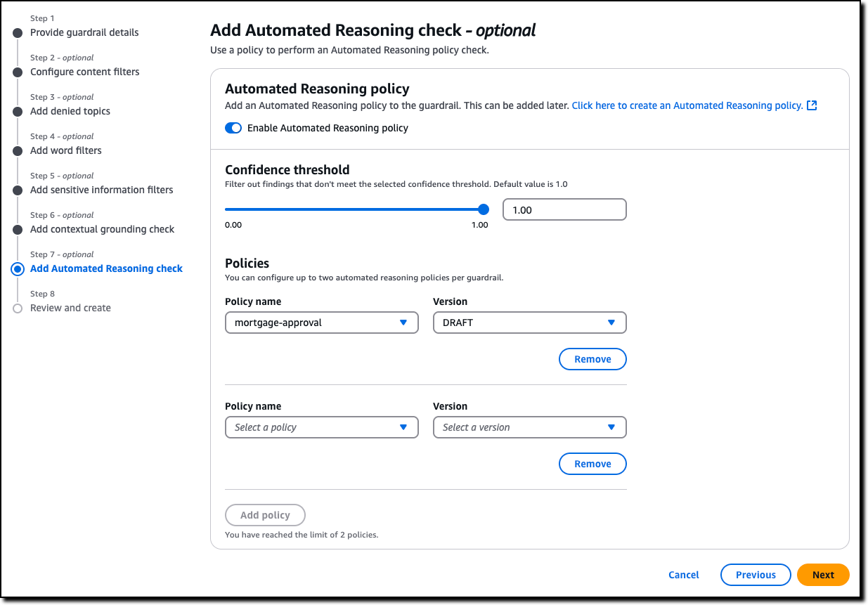
Task: Click the Confidence threshold heading
Action: (x=287, y=169)
